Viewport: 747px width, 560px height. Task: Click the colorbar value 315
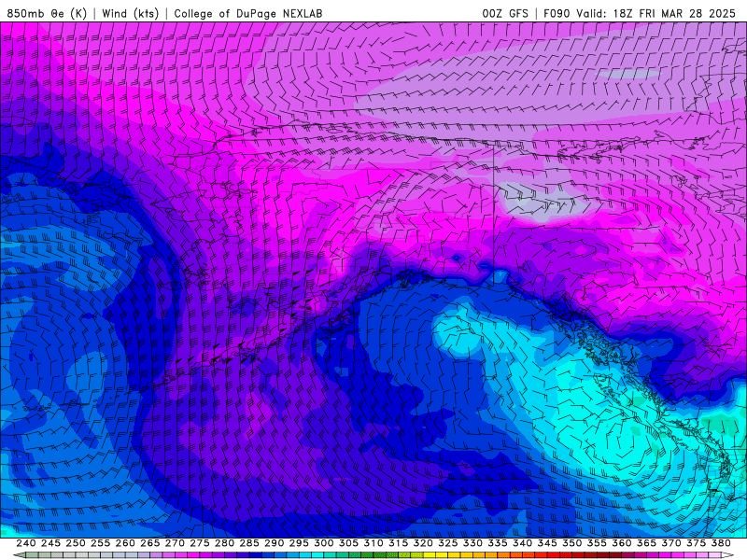click(x=399, y=543)
